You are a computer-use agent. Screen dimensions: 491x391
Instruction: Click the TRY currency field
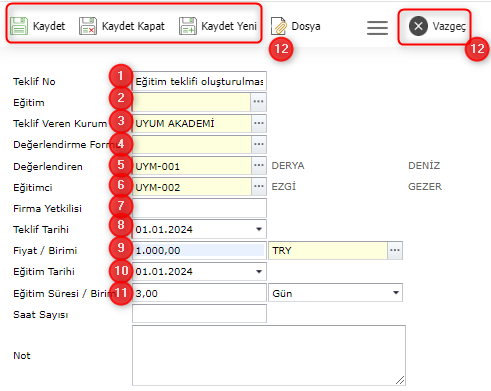click(x=328, y=250)
